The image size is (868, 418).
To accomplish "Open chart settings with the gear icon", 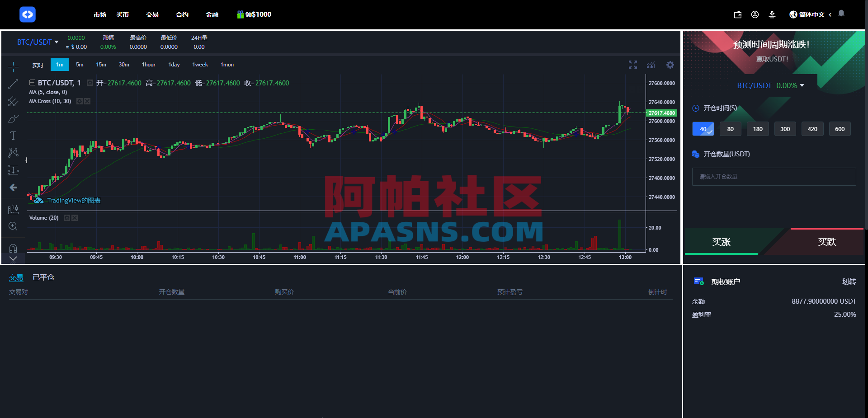I will (670, 65).
